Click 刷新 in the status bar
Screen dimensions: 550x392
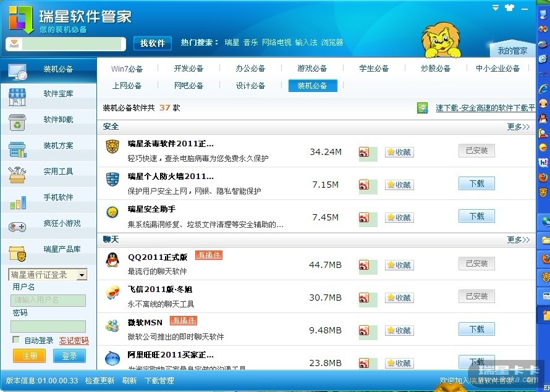(129, 380)
